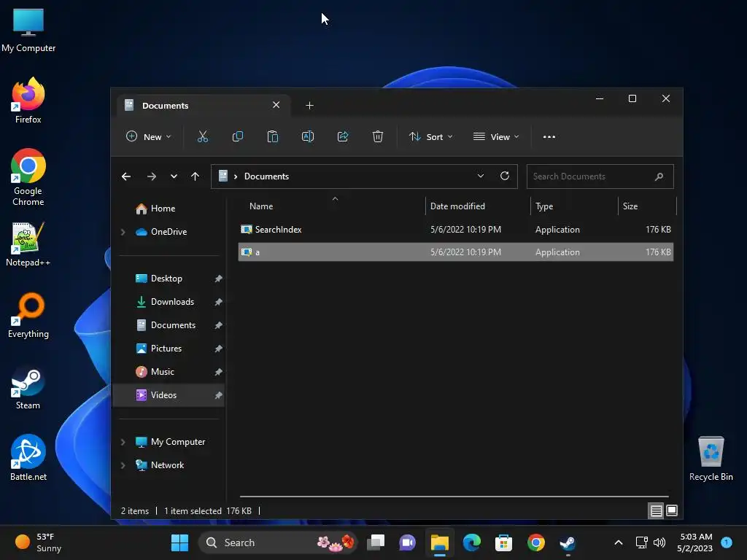Go up one folder level arrow
This screenshot has width=747, height=560.
195,176
